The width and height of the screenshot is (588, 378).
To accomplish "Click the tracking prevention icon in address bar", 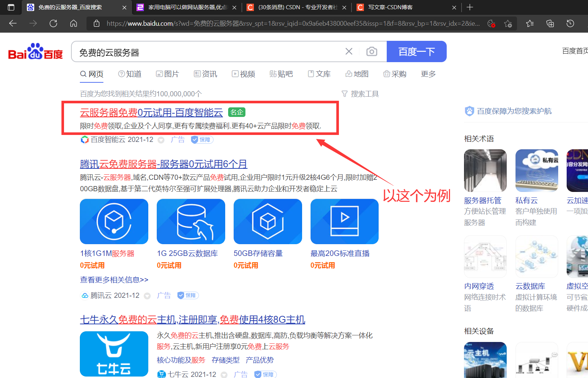I will tap(491, 24).
